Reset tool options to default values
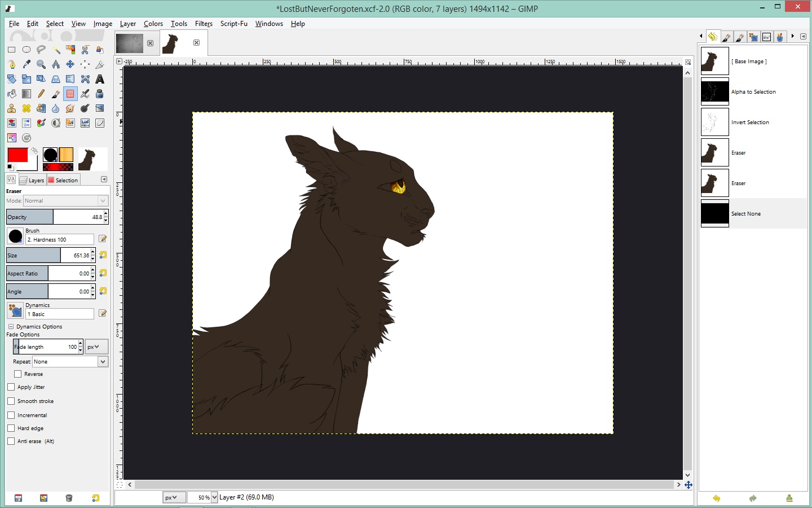This screenshot has height=508, width=812. (95, 498)
